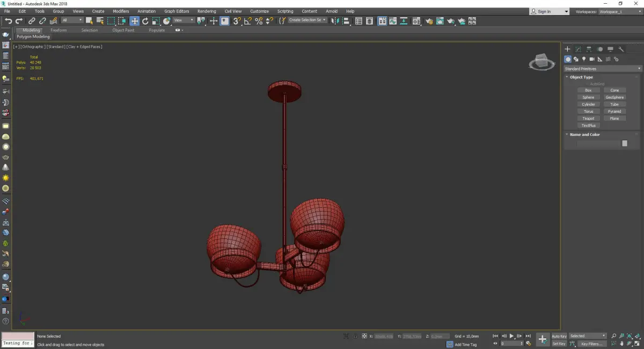Click the ViewCube in the viewport
The height and width of the screenshot is (349, 644).
coord(541,62)
